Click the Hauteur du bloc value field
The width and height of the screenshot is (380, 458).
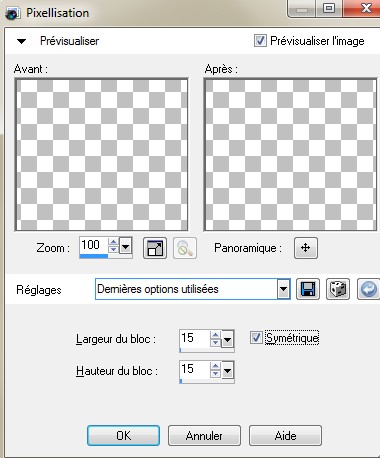(x=195, y=369)
